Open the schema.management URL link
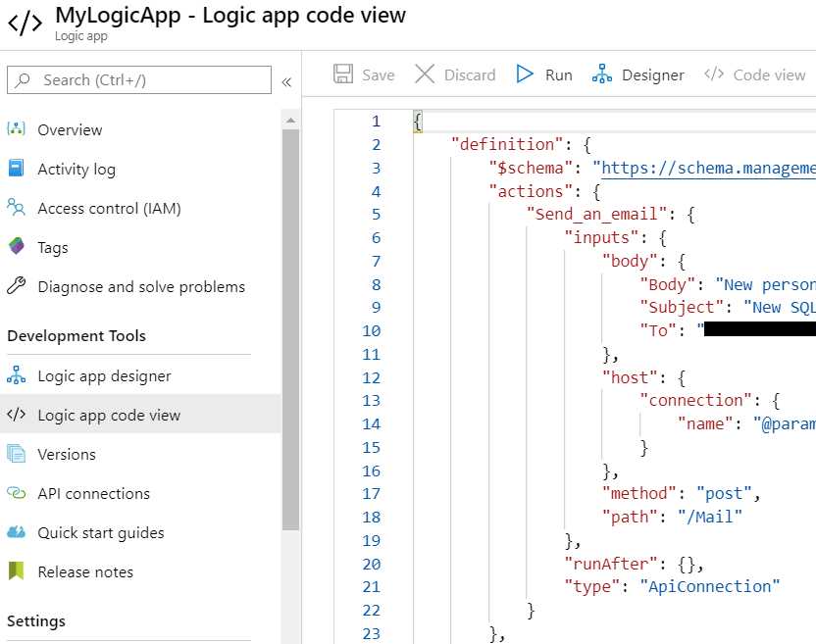Screen dimensions: 816x644 (704, 168)
